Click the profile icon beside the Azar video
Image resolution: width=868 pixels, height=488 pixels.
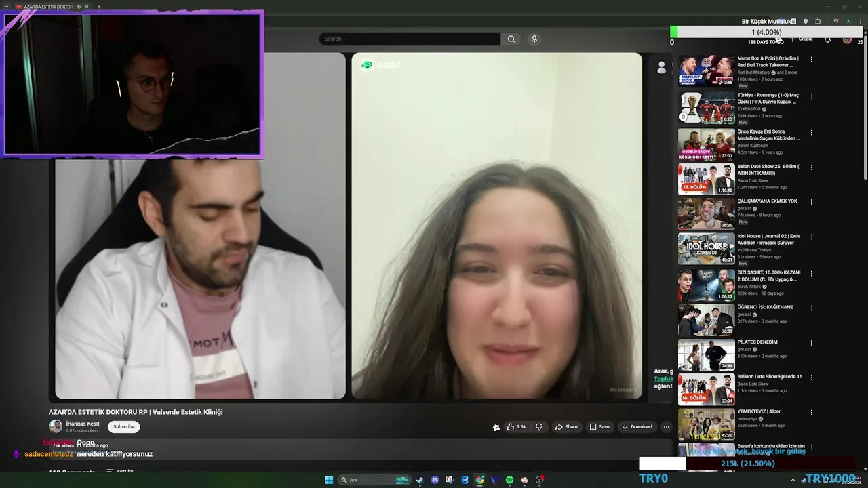pos(661,67)
